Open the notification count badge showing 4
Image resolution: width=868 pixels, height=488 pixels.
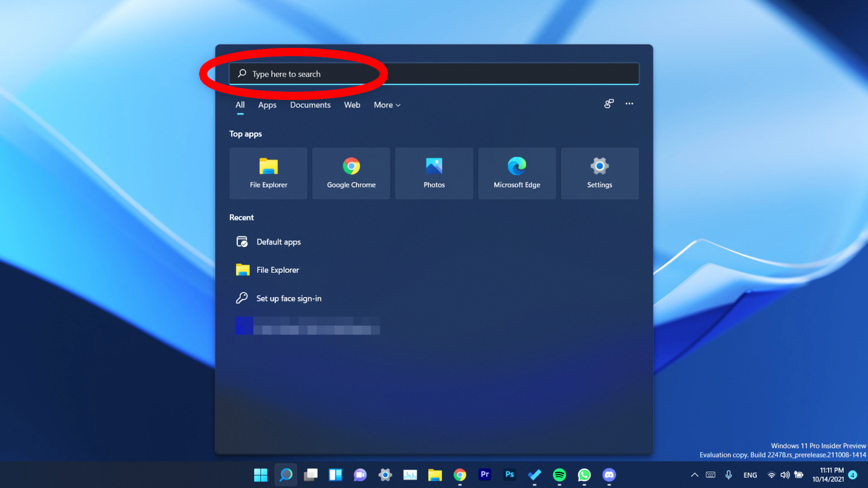point(853,475)
